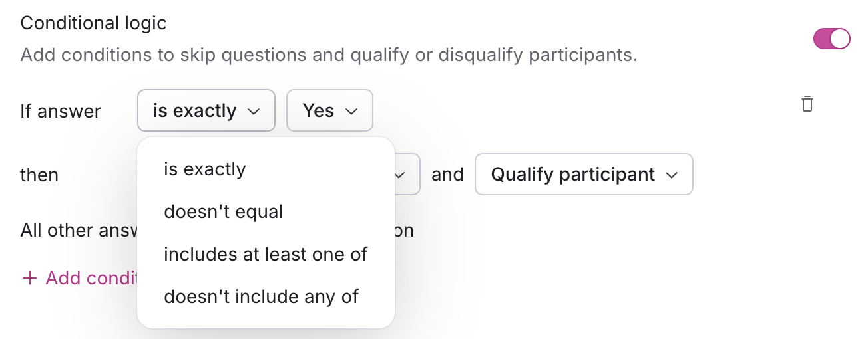Click the 'Conditional logic' heading
Image resolution: width=868 pixels, height=339 pixels.
(93, 23)
